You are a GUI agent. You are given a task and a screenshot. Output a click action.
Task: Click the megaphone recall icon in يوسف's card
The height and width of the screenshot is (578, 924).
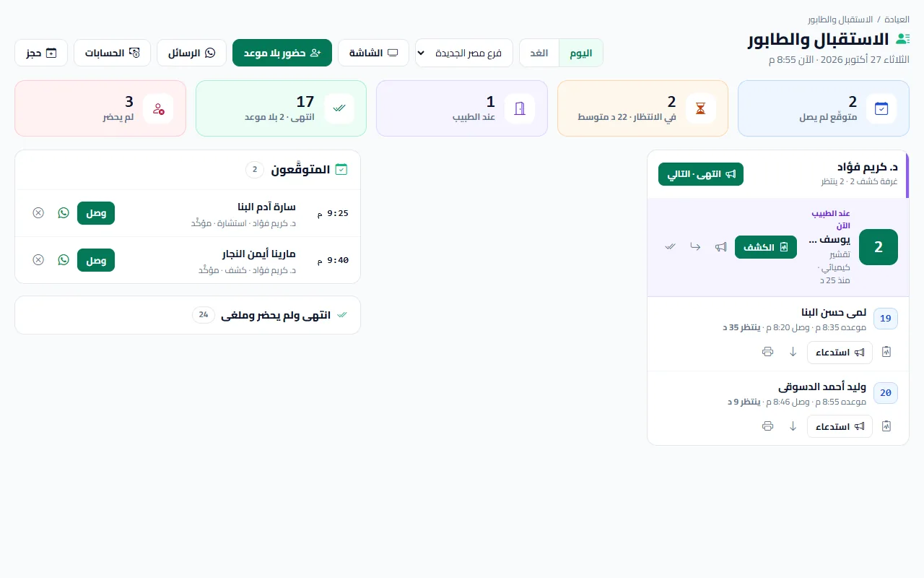tap(720, 247)
